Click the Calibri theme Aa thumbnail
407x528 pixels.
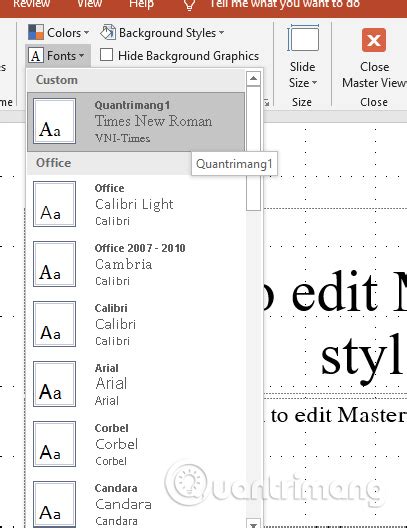54,324
